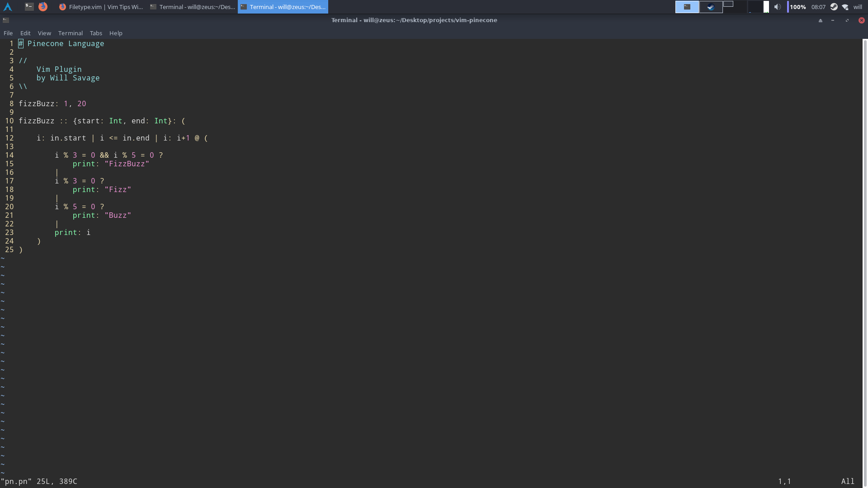Click the 08:07 clock
868x488 pixels.
coord(818,7)
